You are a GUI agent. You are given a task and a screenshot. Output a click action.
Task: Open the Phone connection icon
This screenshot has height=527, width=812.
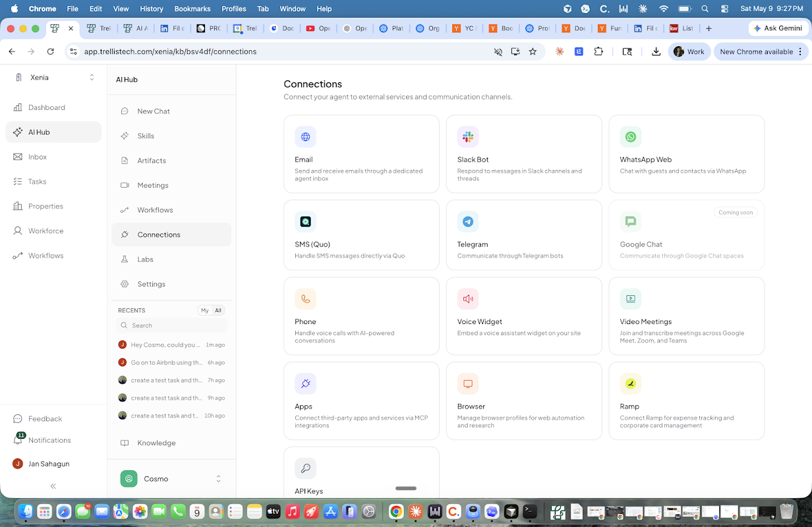pos(305,299)
